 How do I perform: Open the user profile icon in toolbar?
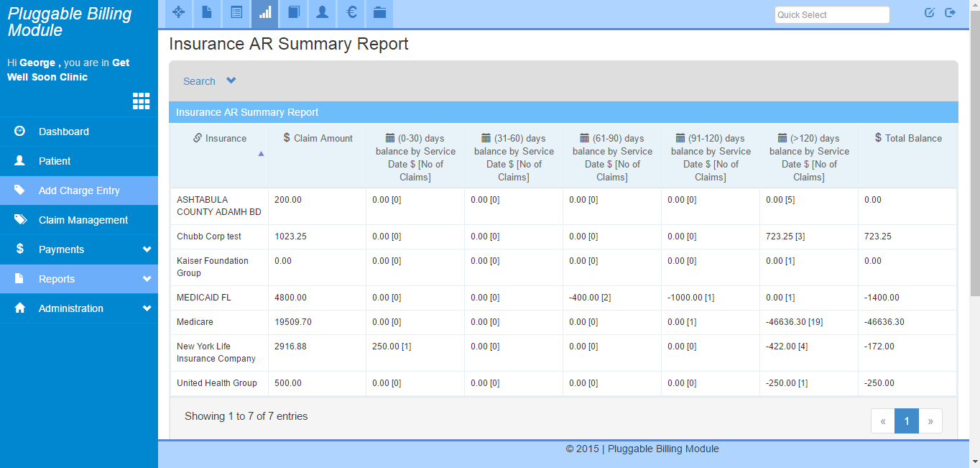(323, 13)
